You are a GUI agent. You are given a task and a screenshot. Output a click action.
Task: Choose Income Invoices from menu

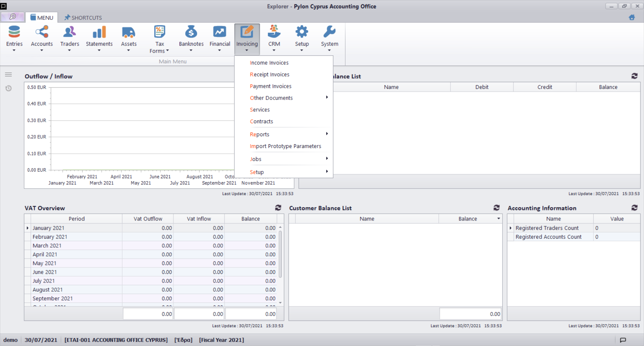click(x=269, y=63)
